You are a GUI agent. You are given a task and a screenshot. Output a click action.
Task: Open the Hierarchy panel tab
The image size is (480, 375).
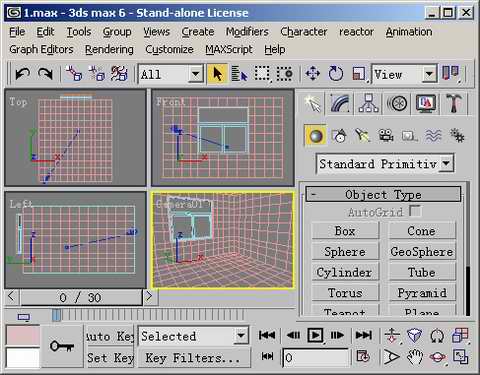(368, 103)
